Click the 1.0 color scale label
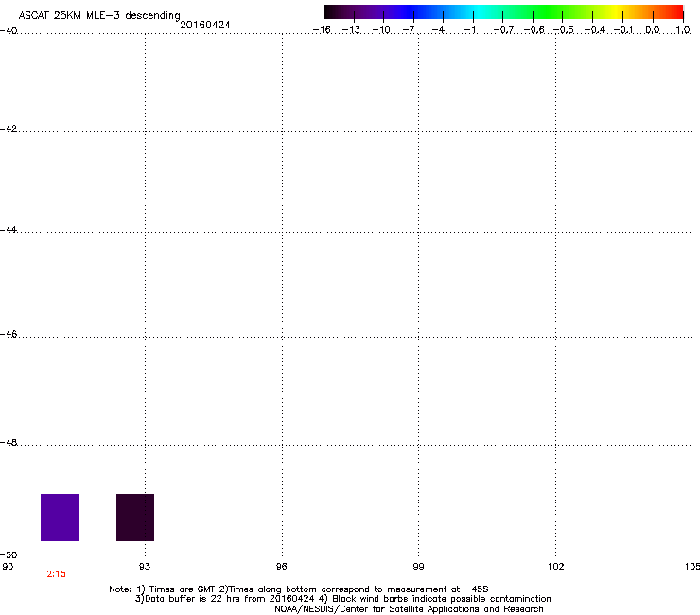 point(683,30)
